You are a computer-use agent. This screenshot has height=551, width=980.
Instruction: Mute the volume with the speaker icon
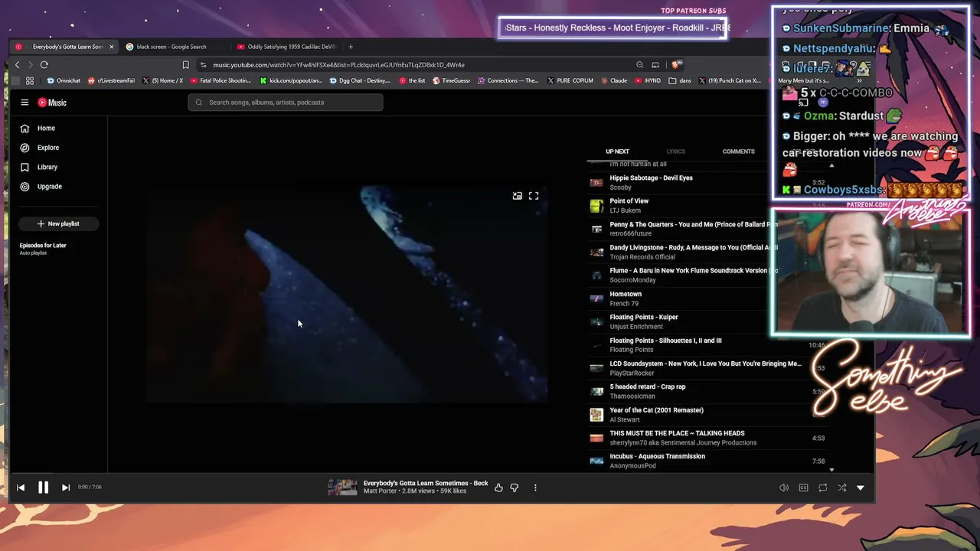click(784, 487)
